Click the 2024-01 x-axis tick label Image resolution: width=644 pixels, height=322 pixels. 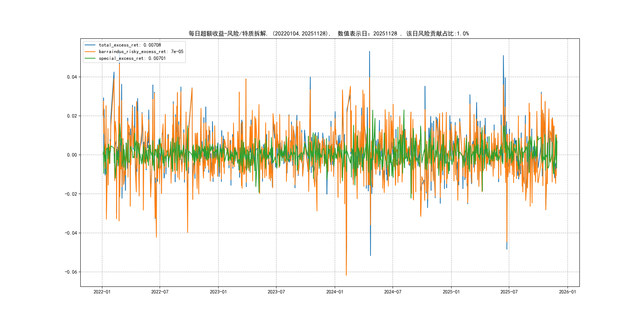(335, 292)
